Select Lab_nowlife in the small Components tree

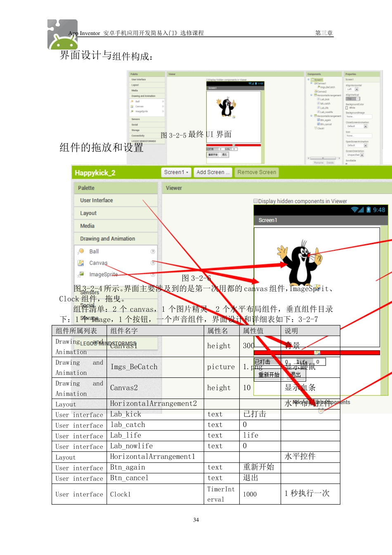326,112
